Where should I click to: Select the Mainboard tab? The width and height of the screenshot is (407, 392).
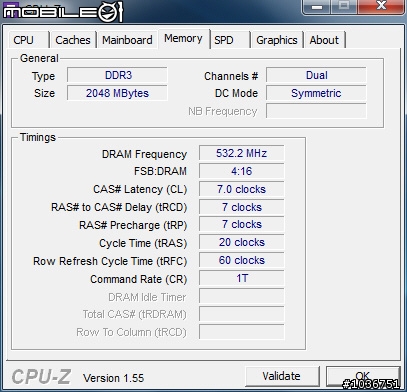pyautogui.click(x=127, y=40)
